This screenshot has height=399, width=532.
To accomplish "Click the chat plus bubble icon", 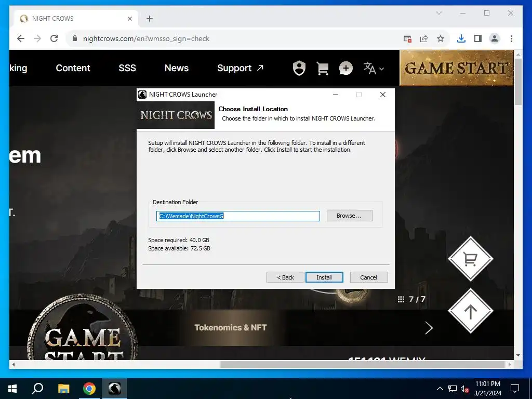I will coord(345,68).
